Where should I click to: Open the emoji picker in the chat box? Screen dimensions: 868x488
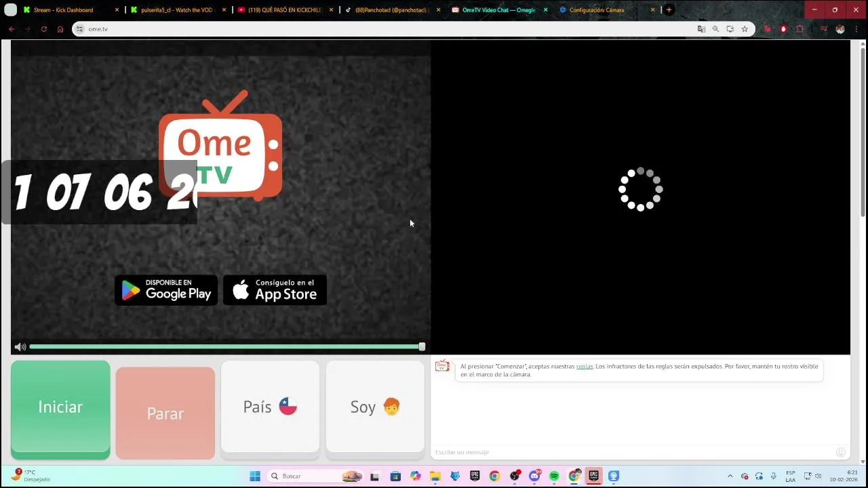[841, 452]
